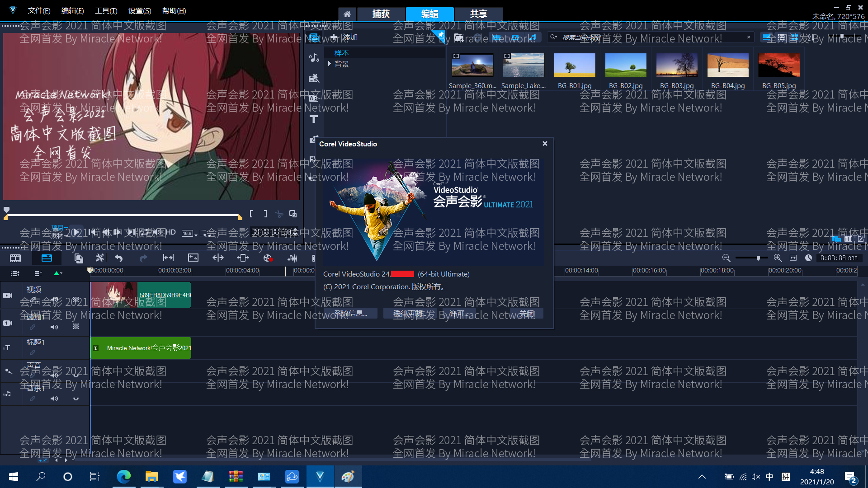Jump preview to the end
This screenshot has width=868, height=488.
tap(131, 232)
